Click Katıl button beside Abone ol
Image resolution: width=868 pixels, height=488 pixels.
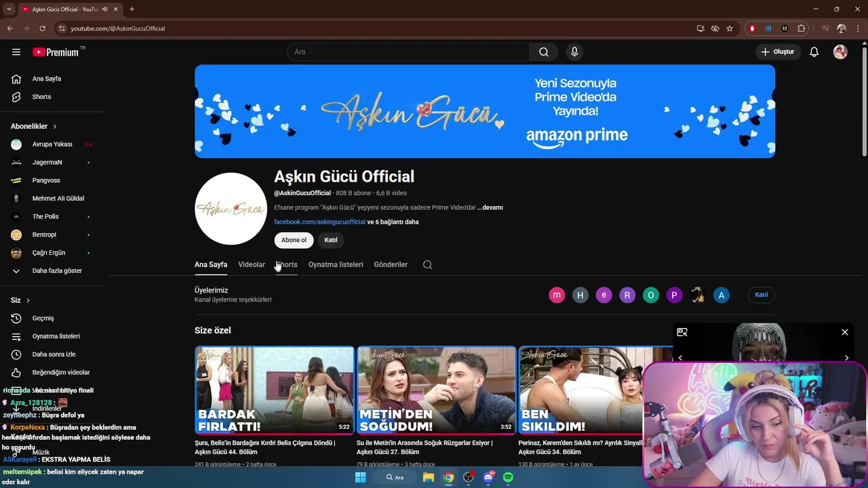click(331, 240)
